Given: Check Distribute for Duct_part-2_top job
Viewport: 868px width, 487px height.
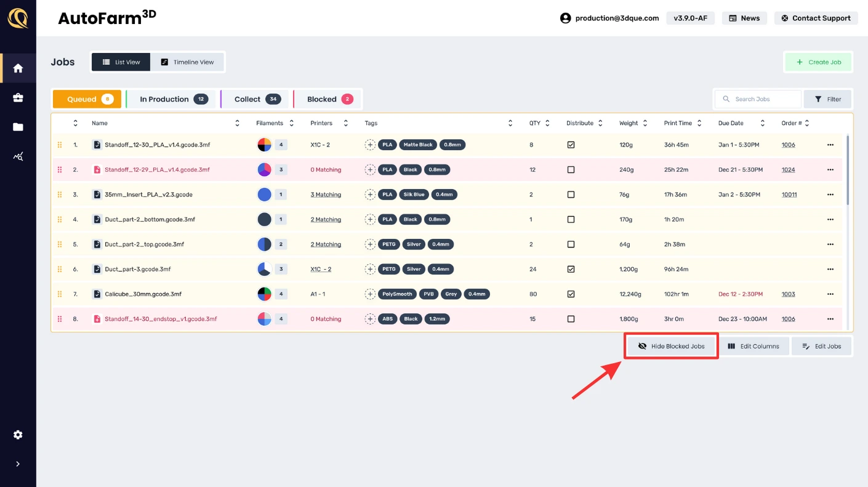Looking at the screenshot, I should [x=571, y=244].
